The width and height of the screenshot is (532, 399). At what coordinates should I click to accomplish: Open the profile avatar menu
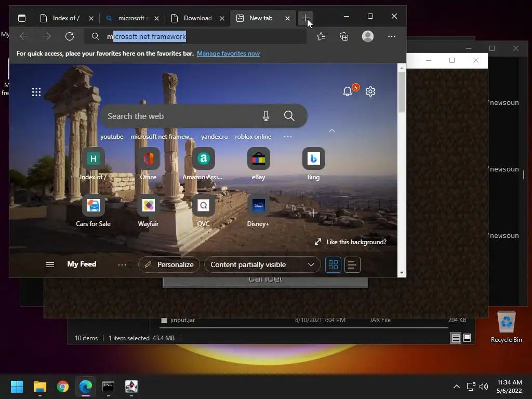tap(368, 36)
